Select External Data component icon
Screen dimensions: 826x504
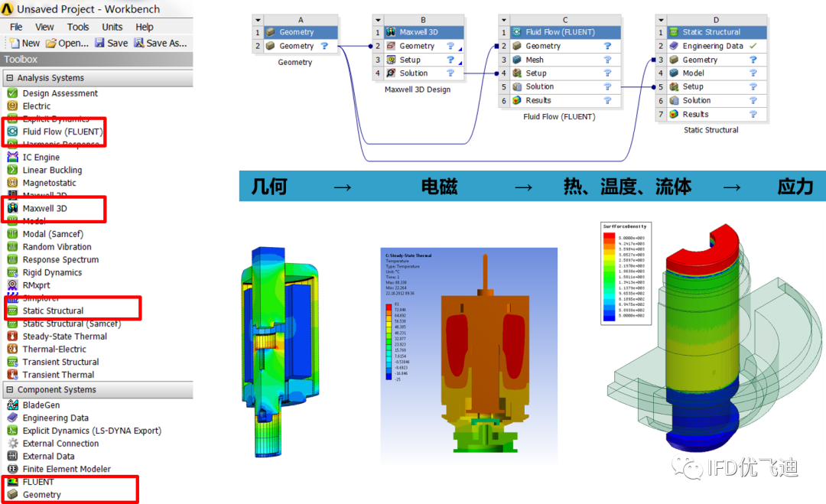(x=13, y=456)
